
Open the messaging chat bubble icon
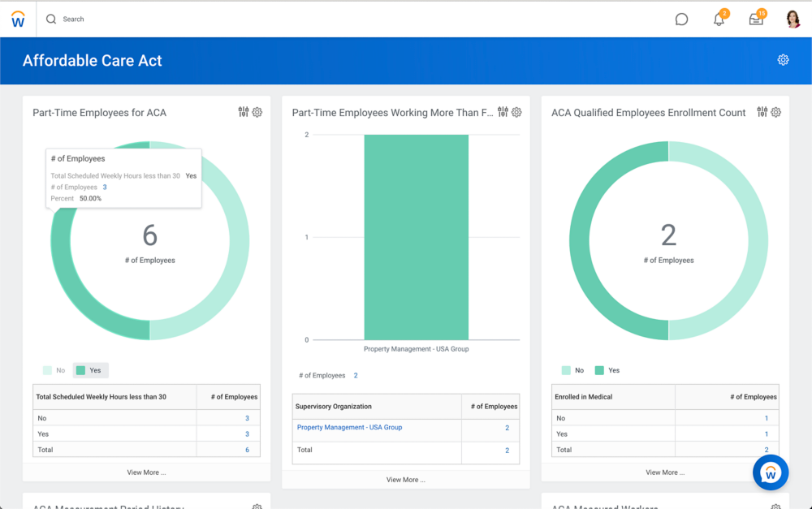click(681, 19)
